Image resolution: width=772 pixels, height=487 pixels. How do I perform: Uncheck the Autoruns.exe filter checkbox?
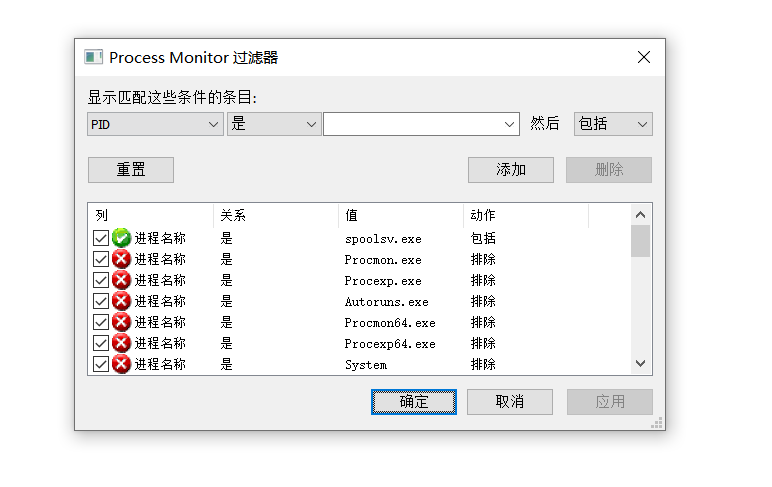pyautogui.click(x=101, y=301)
